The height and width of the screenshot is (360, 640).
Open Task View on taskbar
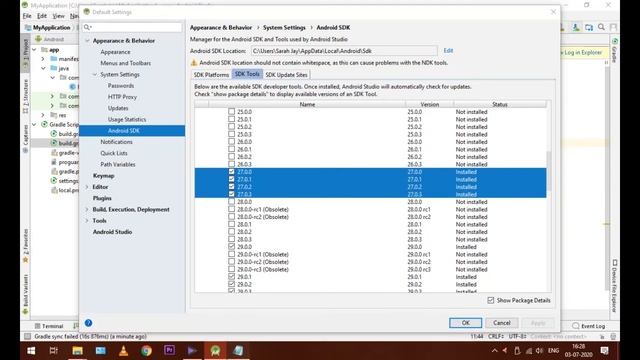53,351
